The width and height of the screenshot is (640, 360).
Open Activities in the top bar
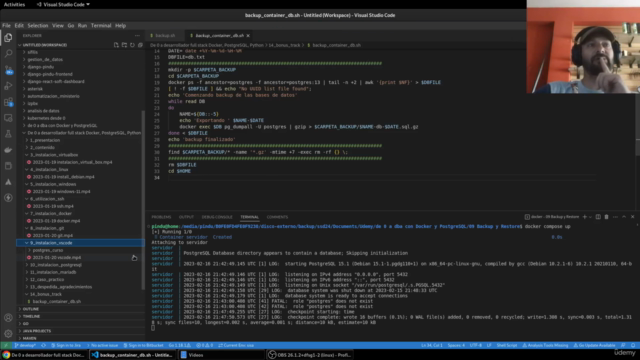(x=14, y=4)
